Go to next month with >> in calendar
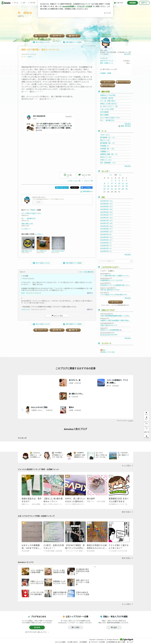Image resolution: width=151 pixels, height=644 pixels. [x=120, y=175]
